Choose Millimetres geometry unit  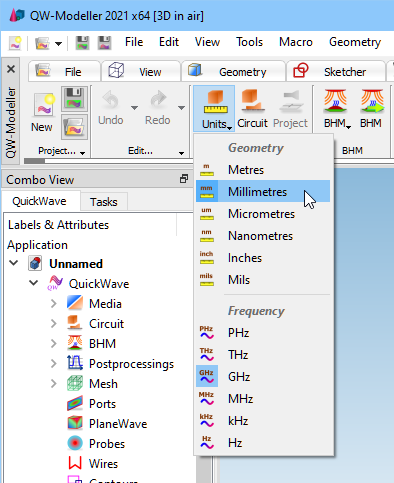pyautogui.click(x=263, y=191)
